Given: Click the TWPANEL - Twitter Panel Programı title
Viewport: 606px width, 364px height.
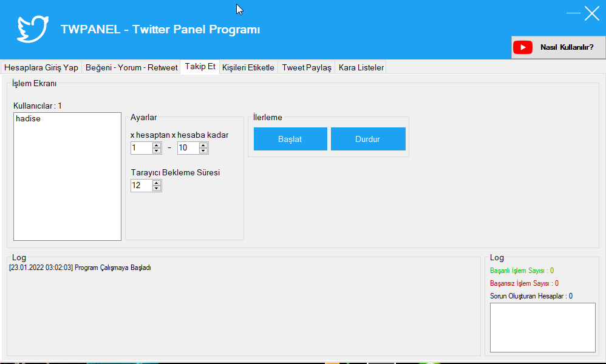Looking at the screenshot, I should click(160, 29).
